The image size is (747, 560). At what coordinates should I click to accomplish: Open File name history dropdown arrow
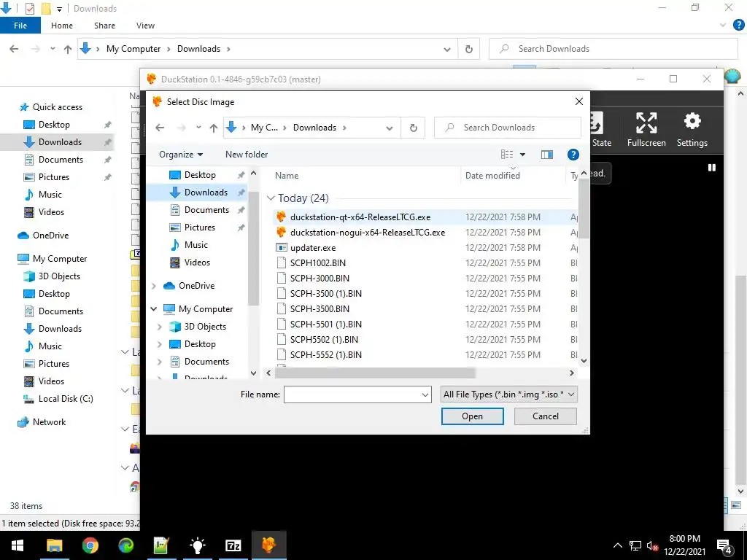tap(425, 394)
